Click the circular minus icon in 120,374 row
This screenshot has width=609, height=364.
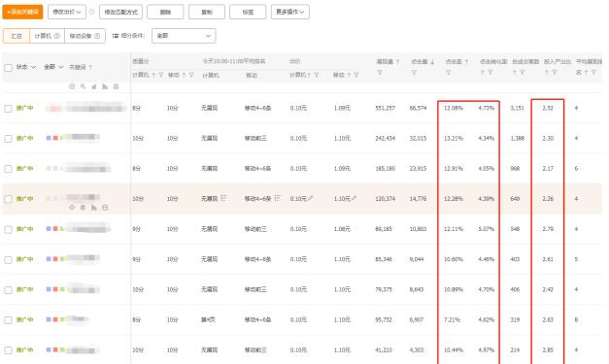(105, 208)
